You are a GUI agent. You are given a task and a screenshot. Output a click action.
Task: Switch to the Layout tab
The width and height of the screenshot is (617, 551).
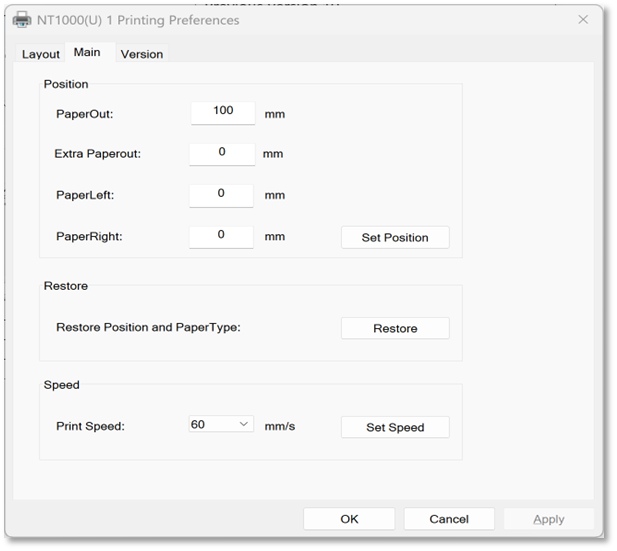(x=41, y=54)
